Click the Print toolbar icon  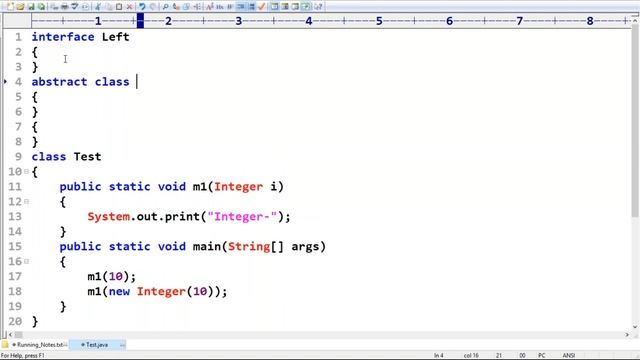pos(64,7)
